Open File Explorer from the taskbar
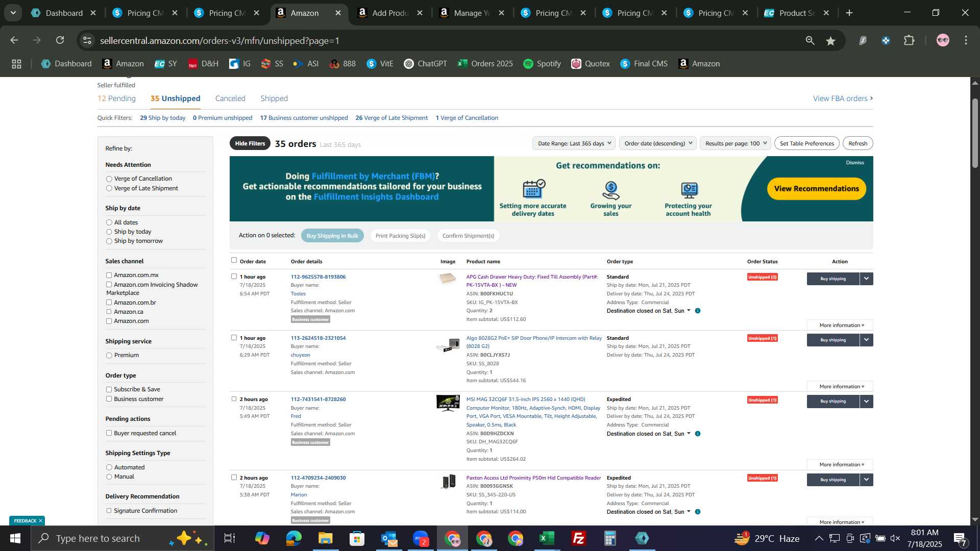The width and height of the screenshot is (980, 551). [x=325, y=538]
